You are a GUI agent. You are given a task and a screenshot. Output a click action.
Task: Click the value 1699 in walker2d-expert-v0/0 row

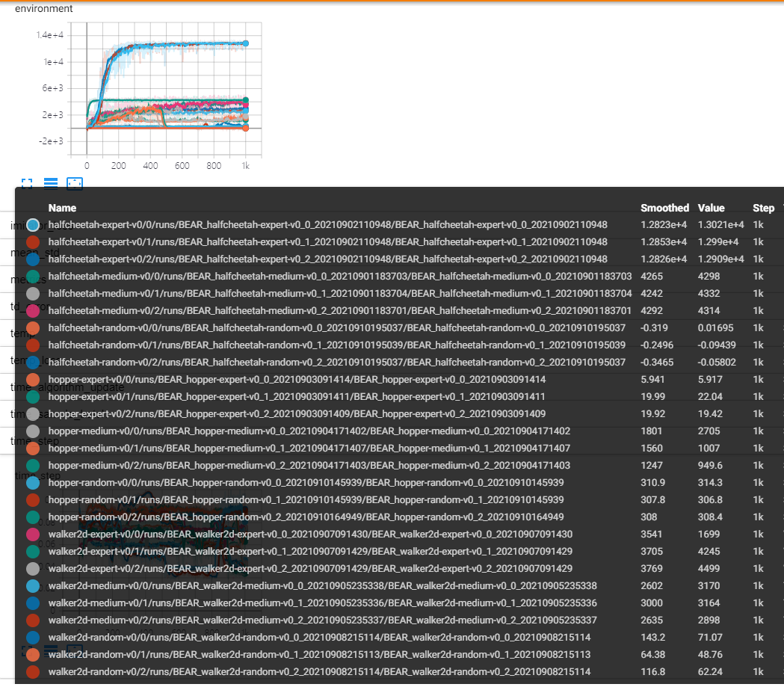[x=709, y=534]
